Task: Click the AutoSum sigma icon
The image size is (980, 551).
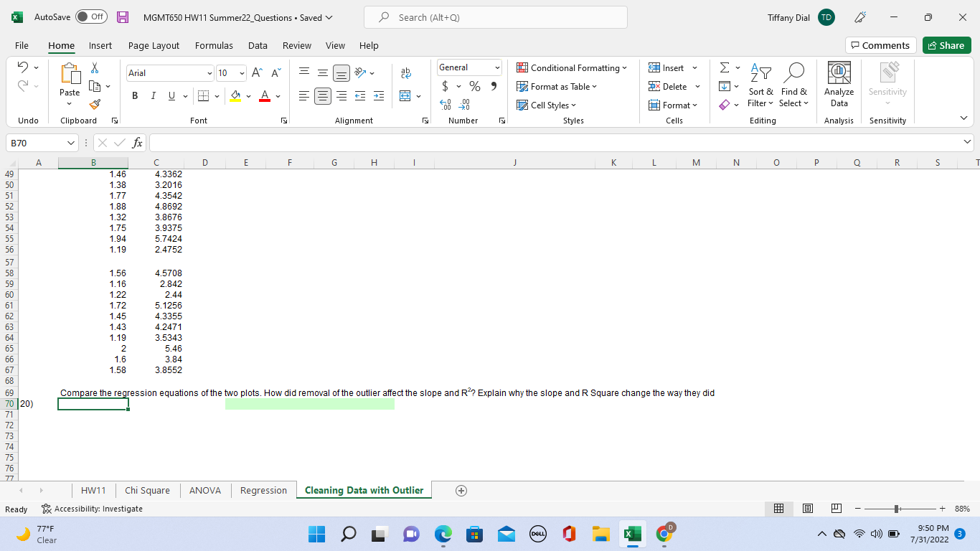Action: pyautogui.click(x=725, y=67)
